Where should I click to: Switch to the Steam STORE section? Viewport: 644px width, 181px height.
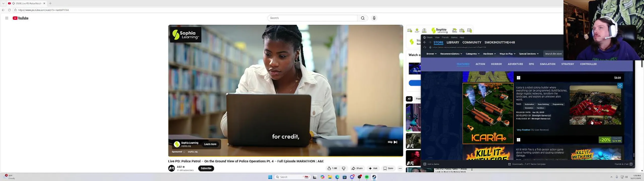pos(438,42)
